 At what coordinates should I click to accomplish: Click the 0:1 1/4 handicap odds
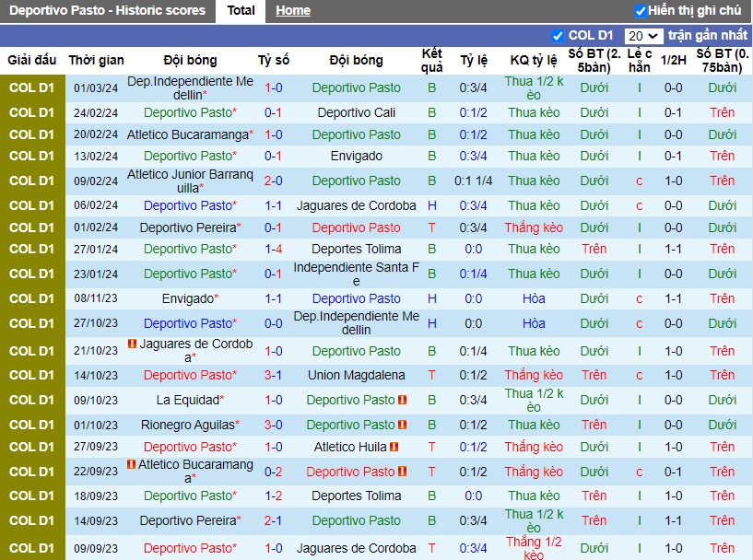[x=473, y=181]
